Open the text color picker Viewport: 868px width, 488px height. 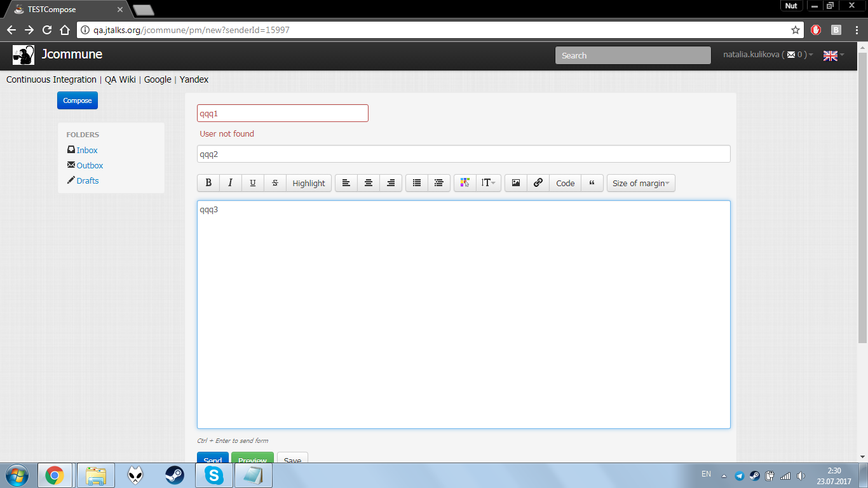tap(465, 183)
